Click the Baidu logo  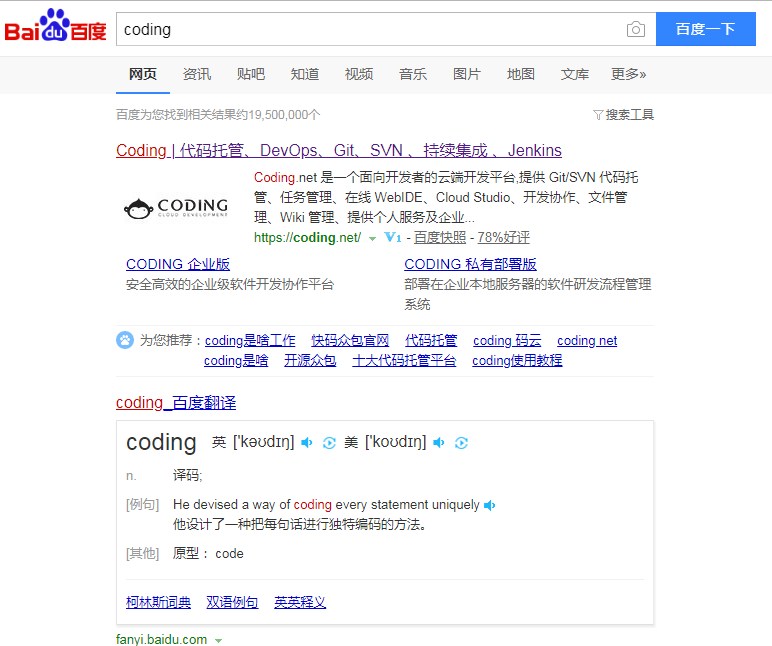pos(56,26)
